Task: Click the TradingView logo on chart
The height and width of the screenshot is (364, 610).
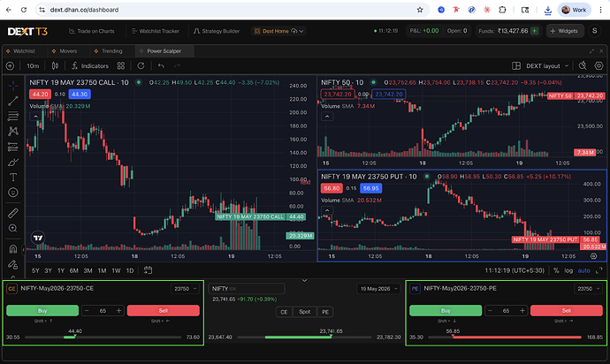Action: click(38, 238)
